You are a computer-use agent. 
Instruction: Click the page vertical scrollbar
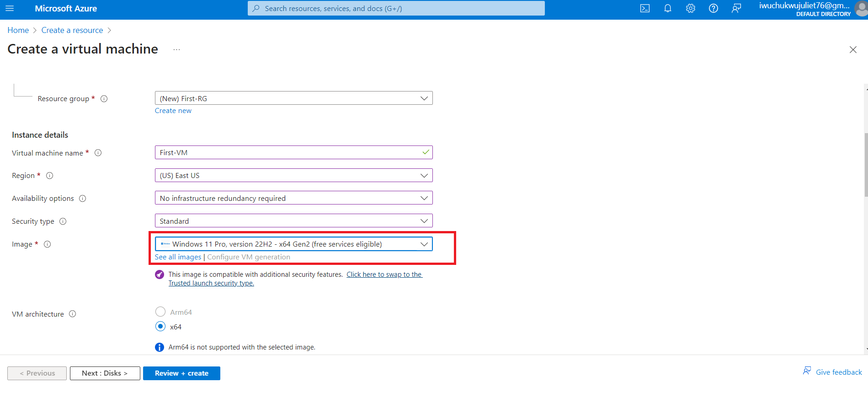866,165
